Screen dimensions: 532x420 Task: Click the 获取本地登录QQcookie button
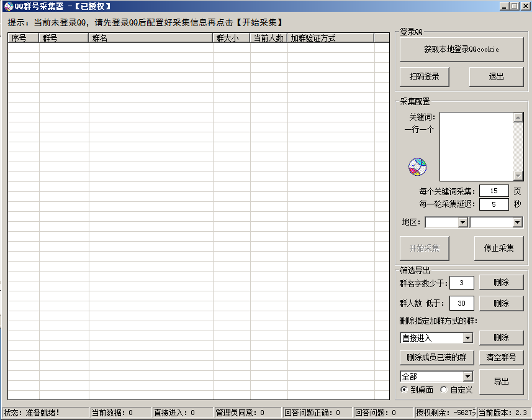(x=461, y=50)
